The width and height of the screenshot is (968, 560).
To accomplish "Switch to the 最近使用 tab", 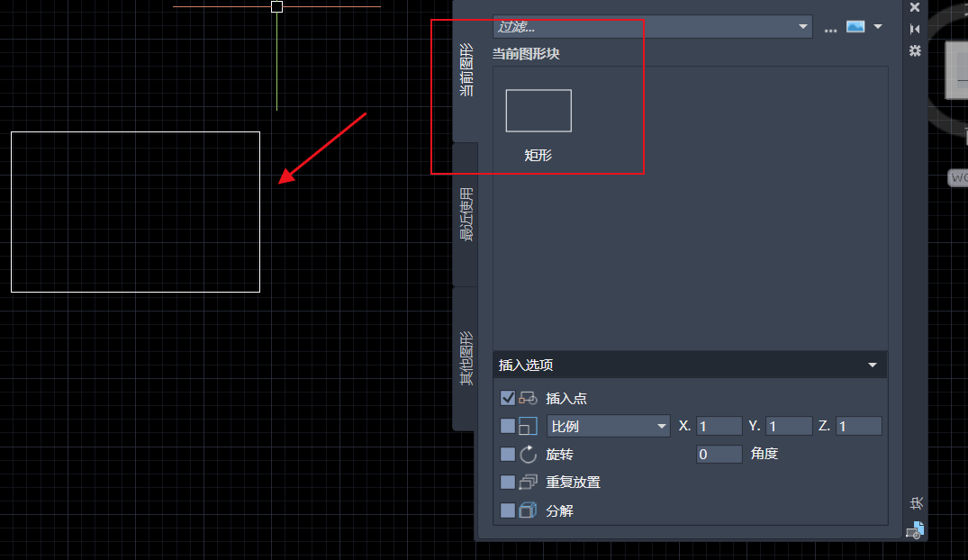I will [x=466, y=214].
